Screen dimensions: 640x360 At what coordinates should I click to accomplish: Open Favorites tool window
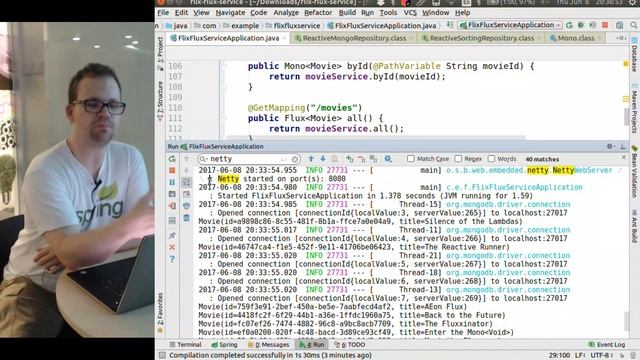160,312
